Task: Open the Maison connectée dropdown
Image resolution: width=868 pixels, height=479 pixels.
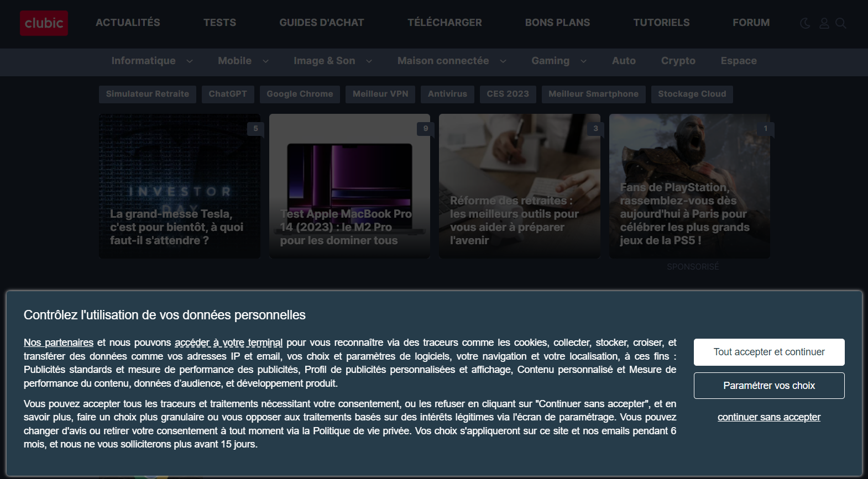Action: tap(503, 61)
